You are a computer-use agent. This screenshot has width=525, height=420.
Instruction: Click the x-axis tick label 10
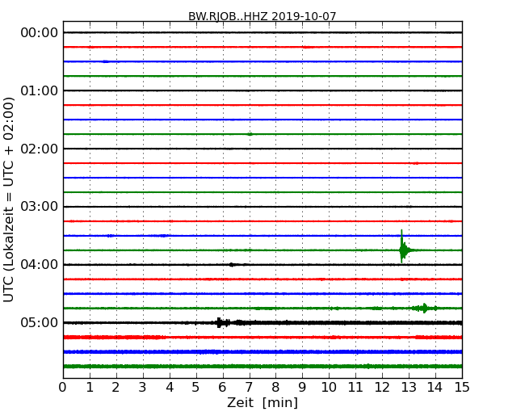pos(329,387)
